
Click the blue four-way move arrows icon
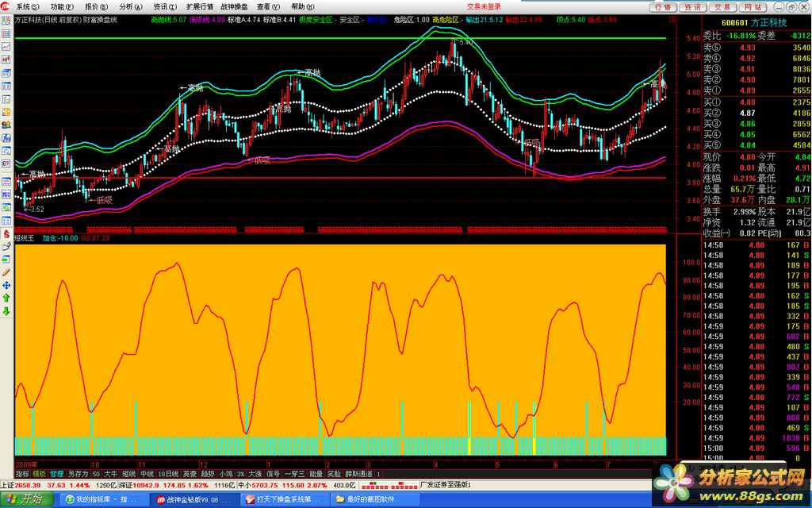coord(6,285)
